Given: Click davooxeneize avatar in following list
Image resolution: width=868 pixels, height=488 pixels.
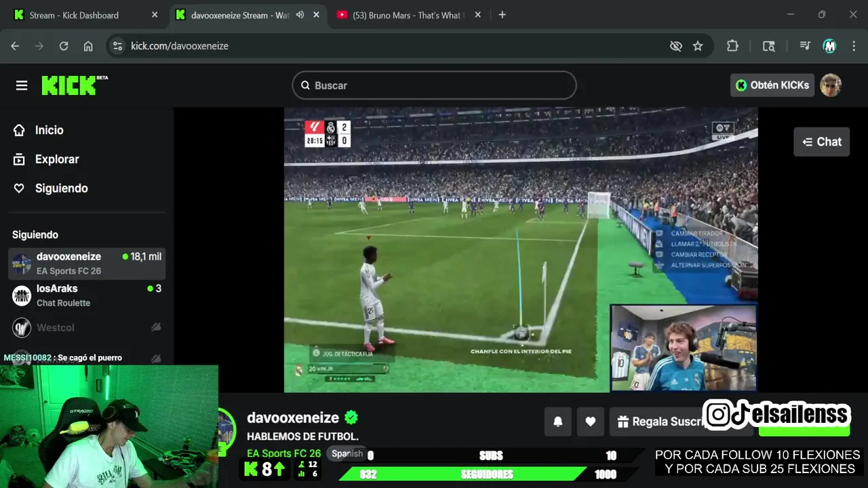Looking at the screenshot, I should (x=22, y=264).
